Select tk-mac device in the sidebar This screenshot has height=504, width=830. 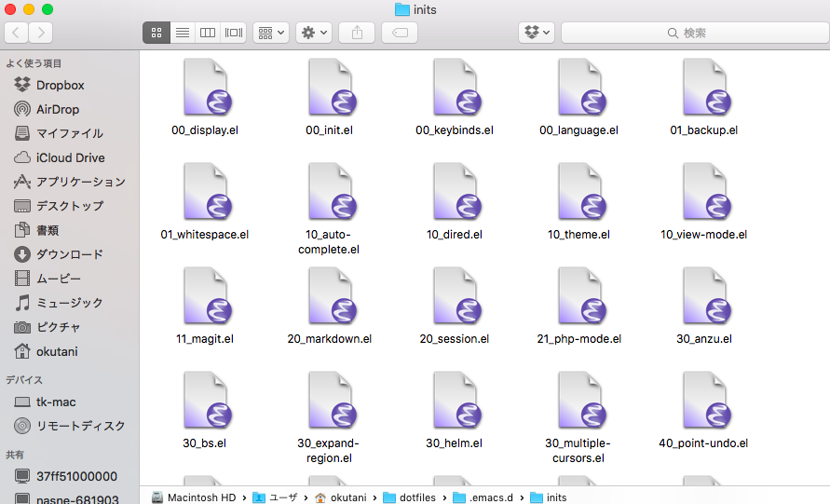point(70,402)
